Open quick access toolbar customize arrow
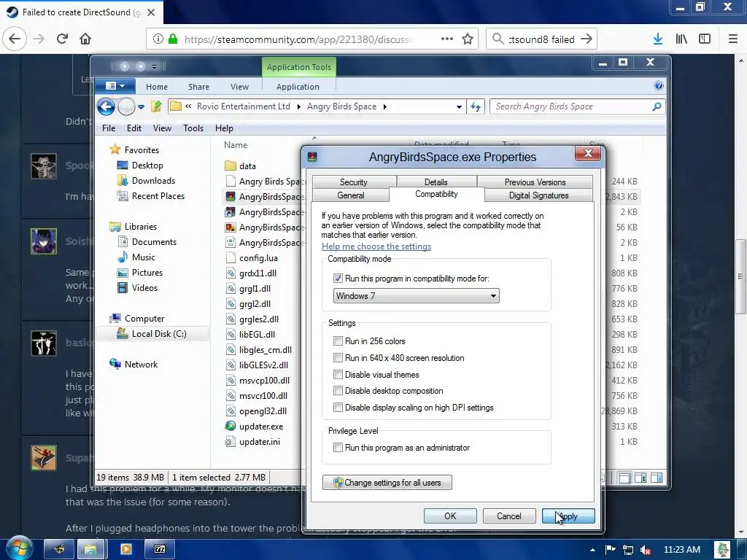Viewport: 747px width, 560px height. pyautogui.click(x=154, y=66)
